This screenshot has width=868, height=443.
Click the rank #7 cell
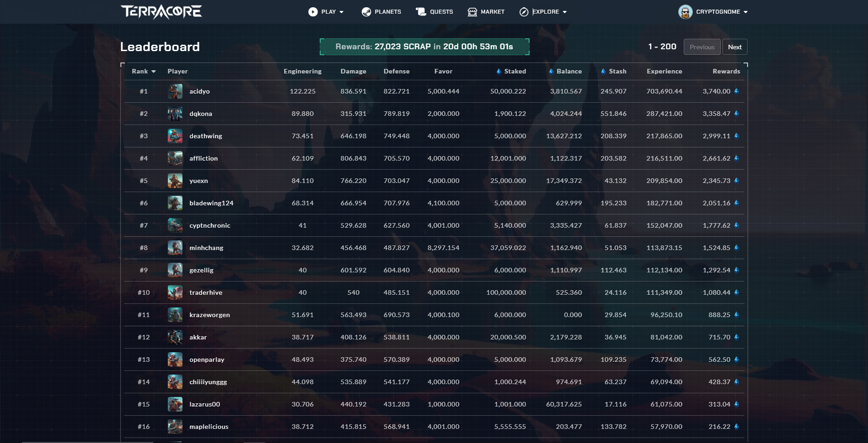(144, 225)
